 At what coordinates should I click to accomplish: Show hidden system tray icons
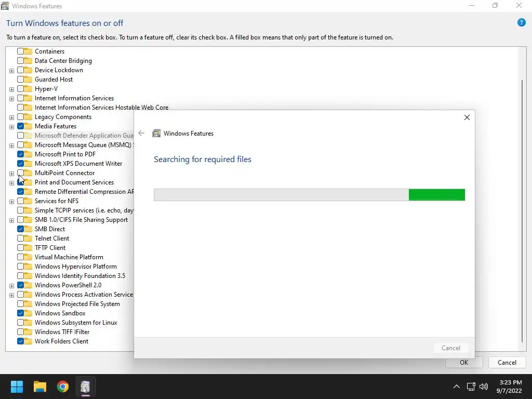(457, 387)
